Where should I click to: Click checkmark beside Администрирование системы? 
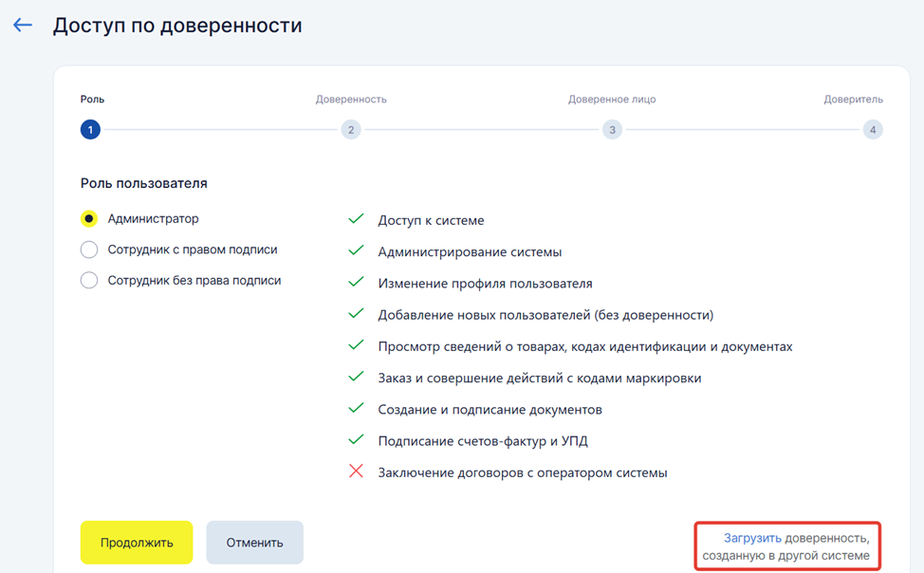tap(357, 251)
